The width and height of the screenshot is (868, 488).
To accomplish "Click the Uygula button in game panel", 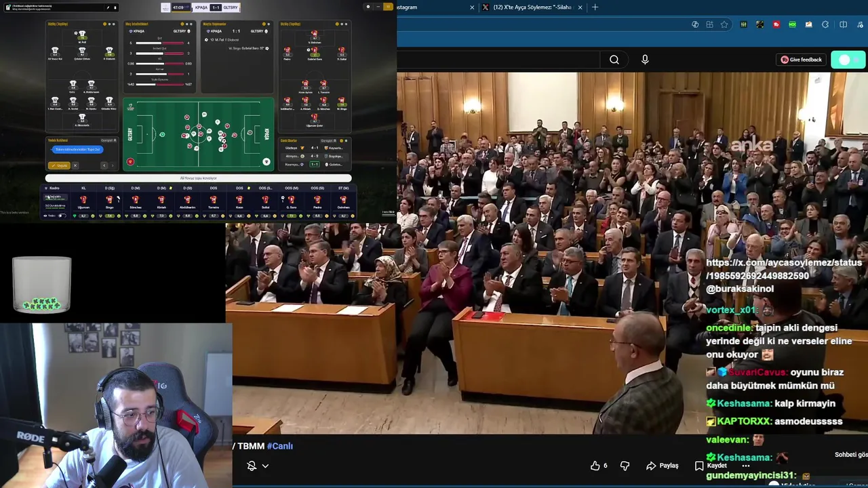I will [59, 165].
